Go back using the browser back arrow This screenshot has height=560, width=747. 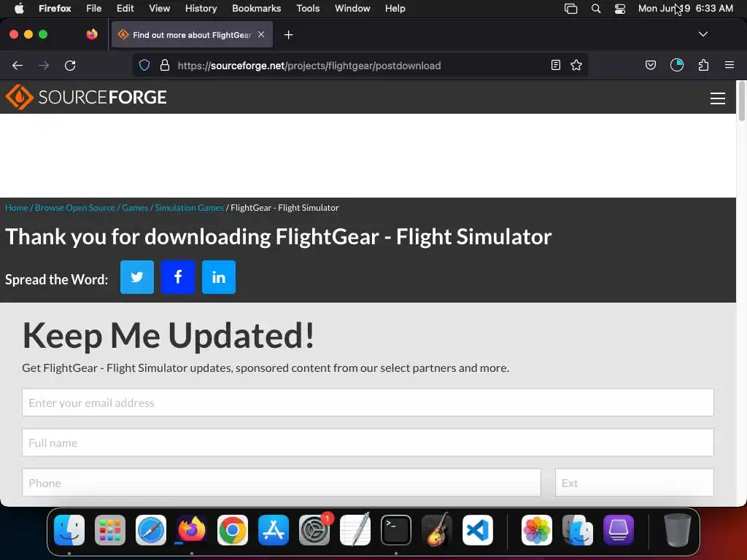pyautogui.click(x=18, y=65)
